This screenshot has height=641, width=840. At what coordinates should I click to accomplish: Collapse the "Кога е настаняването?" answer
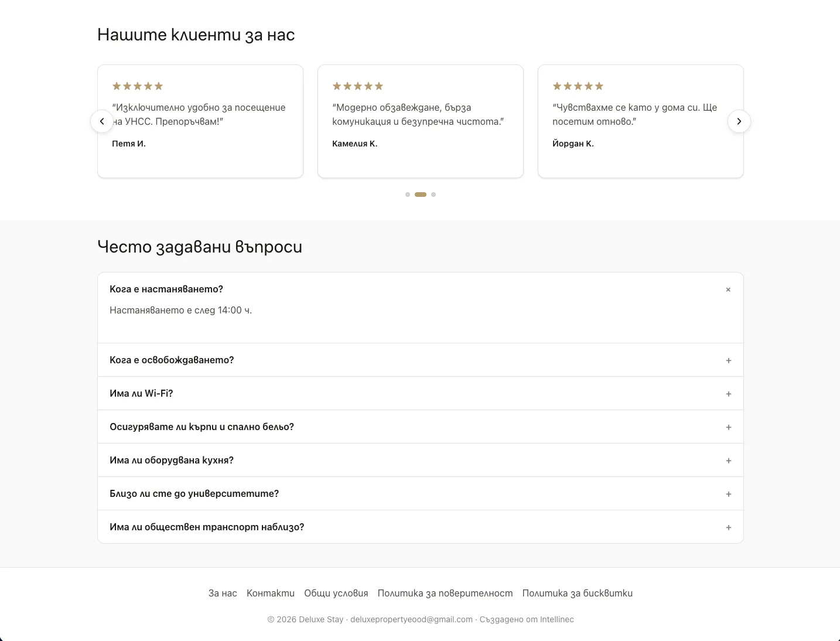728,289
